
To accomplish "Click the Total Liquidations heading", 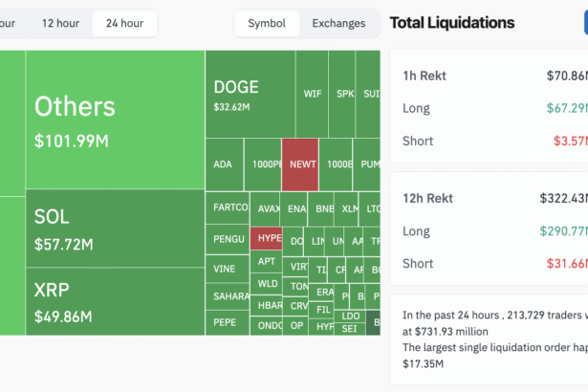I will pos(452,23).
